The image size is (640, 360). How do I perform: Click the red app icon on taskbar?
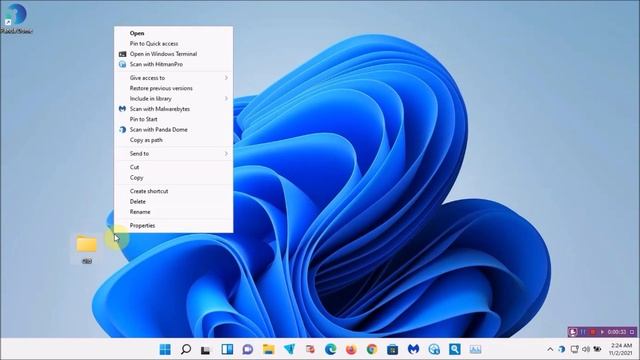310,349
